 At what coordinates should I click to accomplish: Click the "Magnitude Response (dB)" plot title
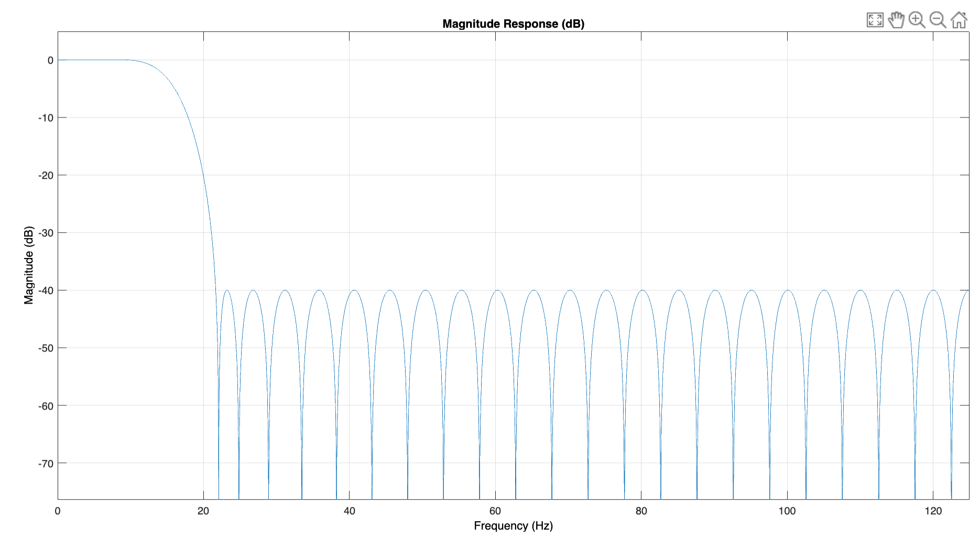(x=513, y=24)
